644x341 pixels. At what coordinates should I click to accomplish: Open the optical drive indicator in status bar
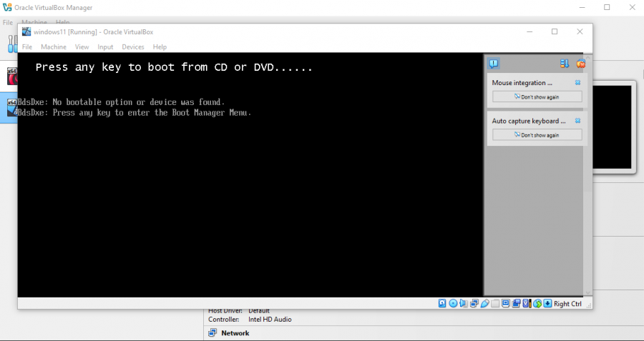click(x=453, y=303)
